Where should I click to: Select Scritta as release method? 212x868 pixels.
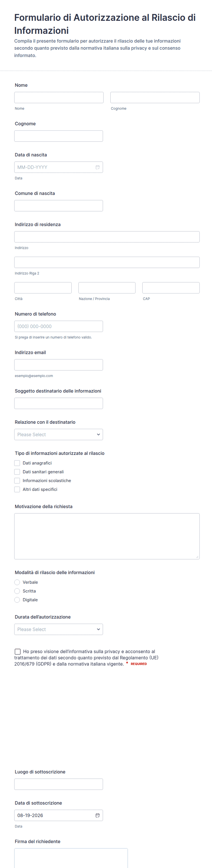click(x=17, y=591)
